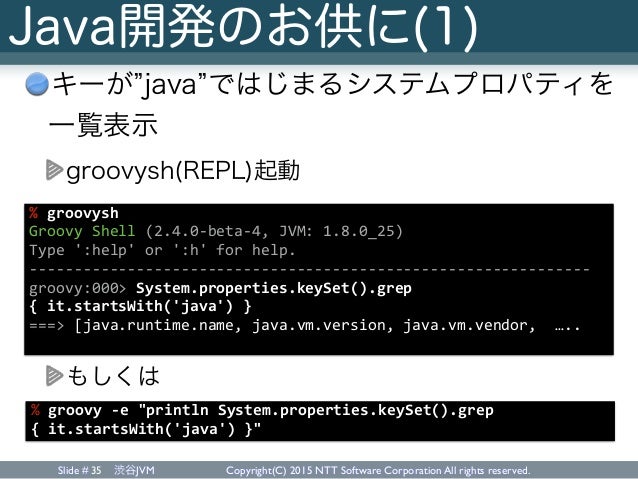Screen dimensions: 638x479
Task: Click the blue round bullet before キーが
Action: (x=37, y=84)
